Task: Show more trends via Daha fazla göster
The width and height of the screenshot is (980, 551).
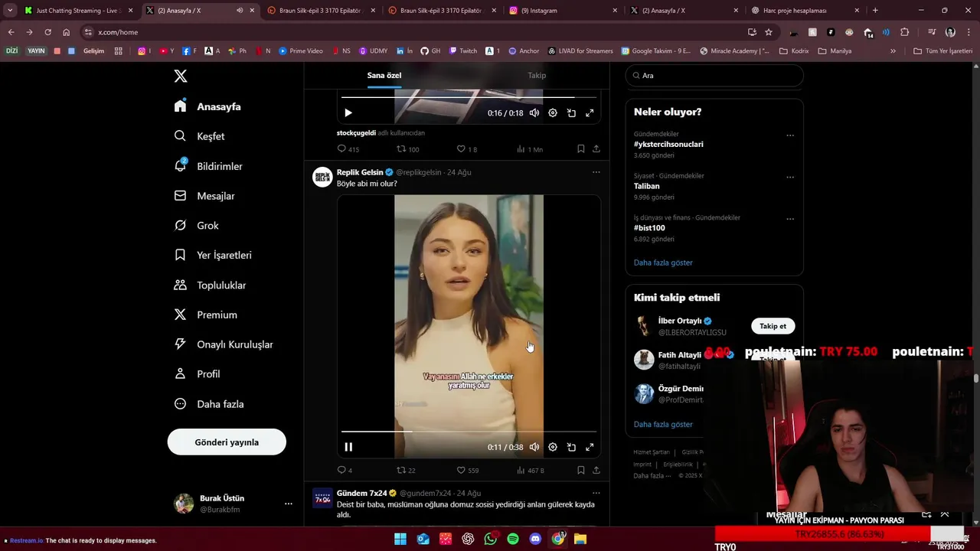Action: (663, 262)
